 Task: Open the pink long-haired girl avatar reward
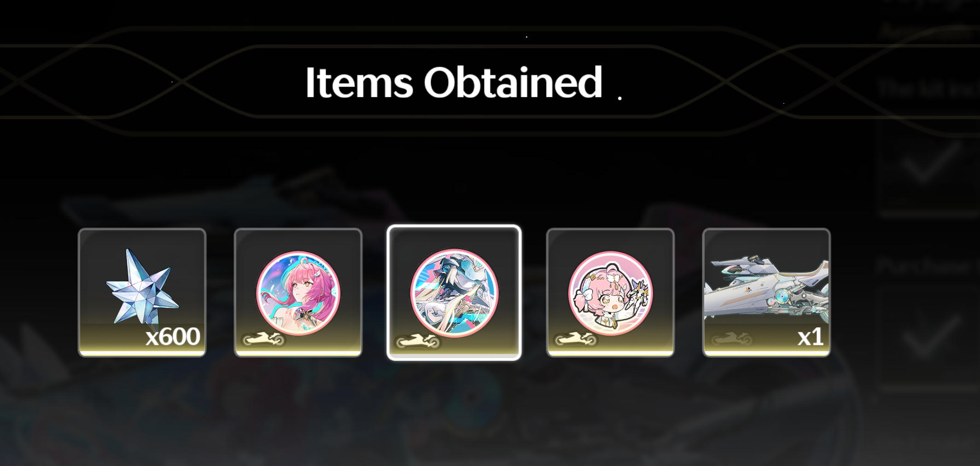coord(298,292)
